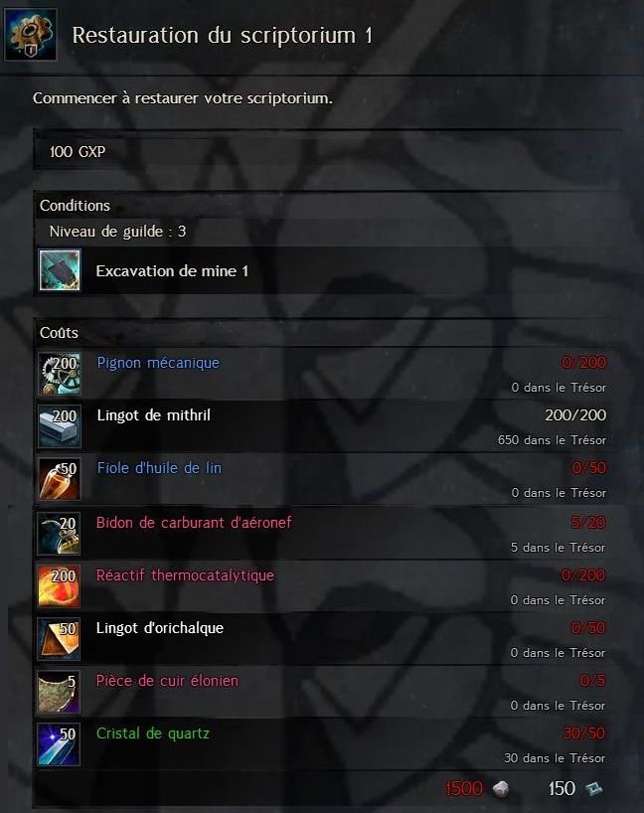The image size is (644, 813).
Task: Click the Pièce de cuir élonien icon
Action: pyautogui.click(x=59, y=692)
